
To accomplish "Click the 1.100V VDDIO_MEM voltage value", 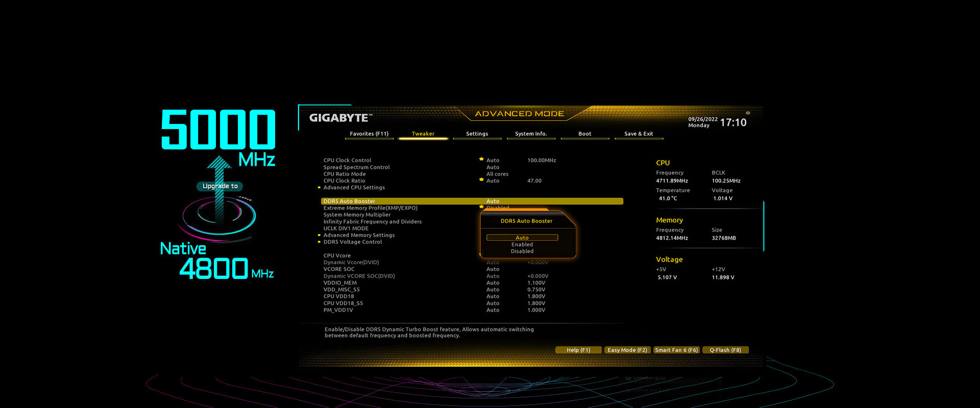I will pyautogui.click(x=536, y=283).
